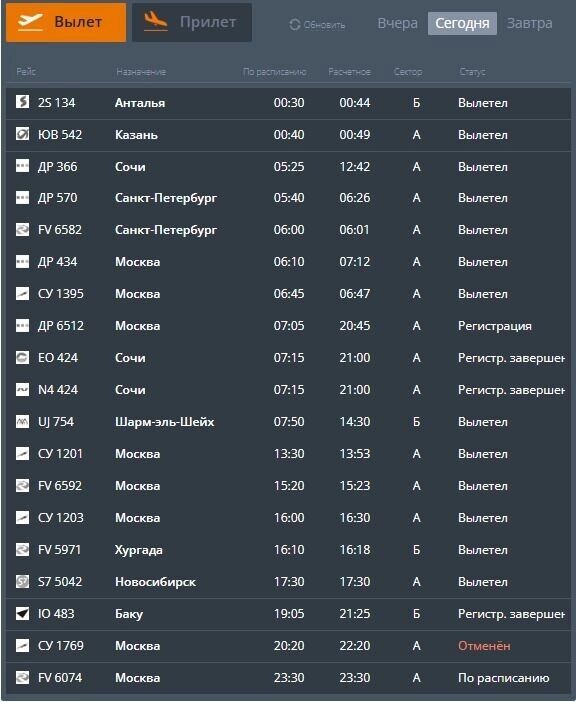Click airline icon of flight ДР 570
Screen dimensions: 576x702
tap(22, 197)
